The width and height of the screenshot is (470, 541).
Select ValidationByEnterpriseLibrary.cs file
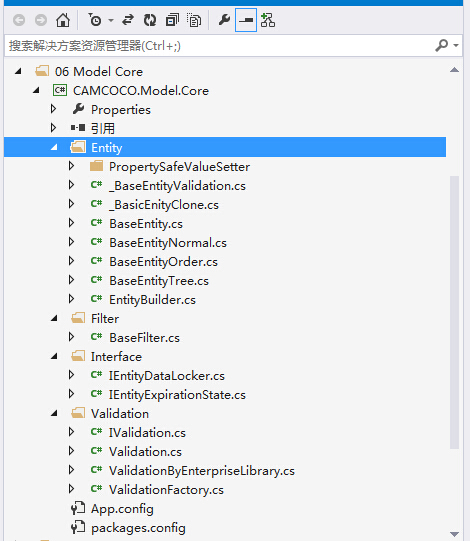(202, 471)
